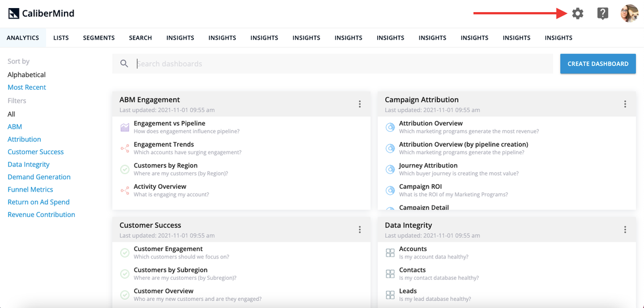The image size is (644, 308).
Task: Switch to the Search tab
Action: 140,38
